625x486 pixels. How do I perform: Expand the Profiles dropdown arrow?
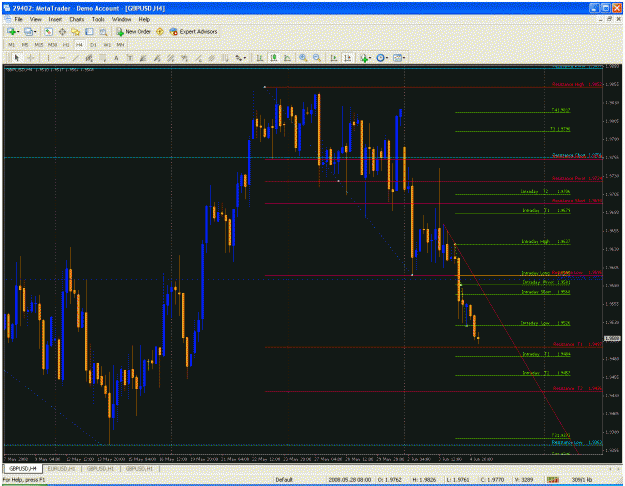[35, 32]
